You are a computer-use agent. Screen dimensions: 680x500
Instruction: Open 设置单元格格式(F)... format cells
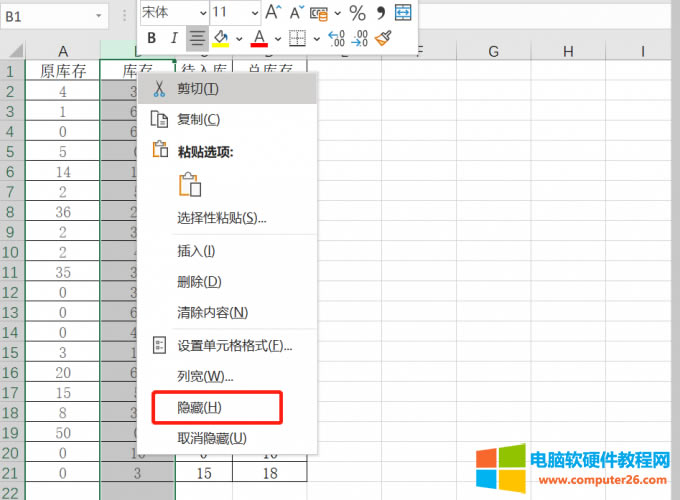tap(227, 346)
